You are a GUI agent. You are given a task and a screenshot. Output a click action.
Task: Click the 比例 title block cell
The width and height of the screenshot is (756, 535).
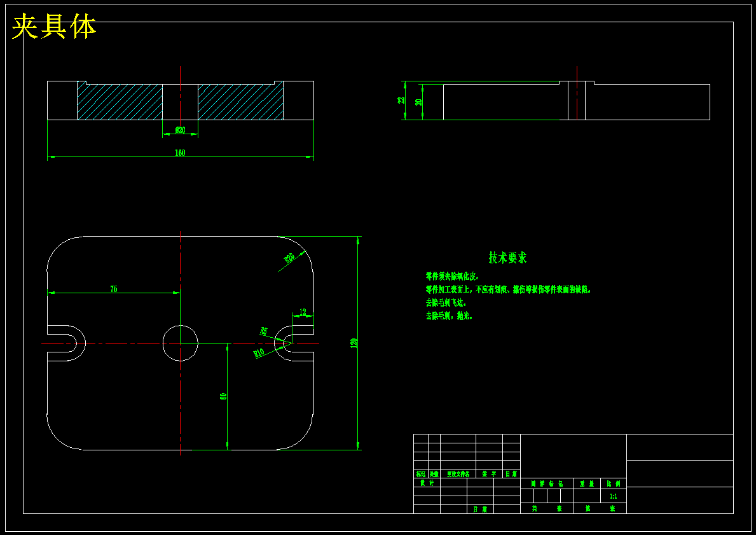[614, 483]
